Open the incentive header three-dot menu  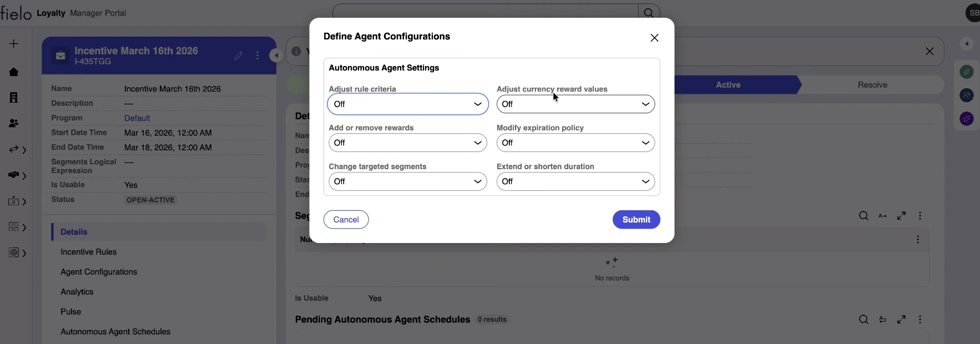point(257,55)
